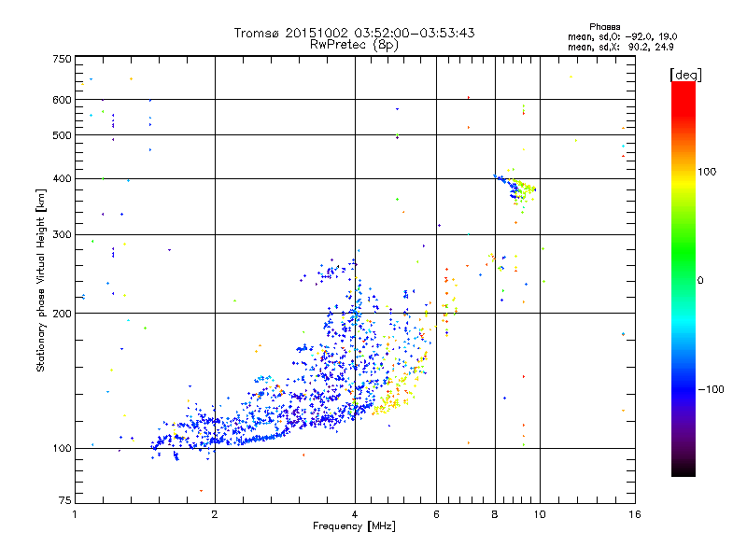The height and width of the screenshot is (560, 747).
Task: Click the frequency axis tick label '4'
Action: pyautogui.click(x=355, y=514)
